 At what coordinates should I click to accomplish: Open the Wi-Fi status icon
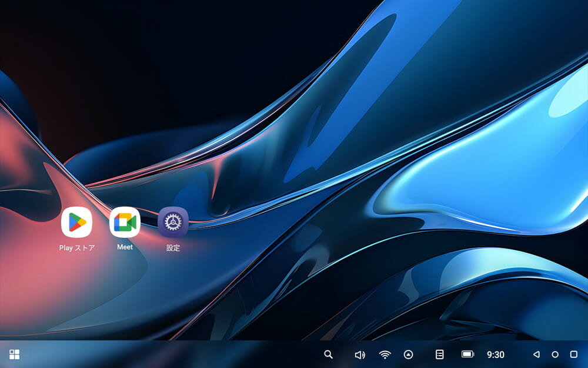385,354
